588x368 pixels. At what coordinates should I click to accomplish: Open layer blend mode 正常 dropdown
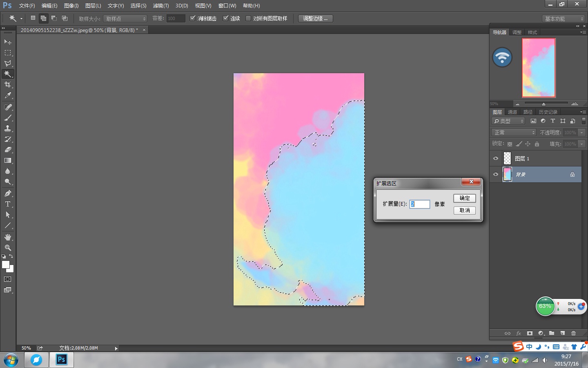click(514, 132)
